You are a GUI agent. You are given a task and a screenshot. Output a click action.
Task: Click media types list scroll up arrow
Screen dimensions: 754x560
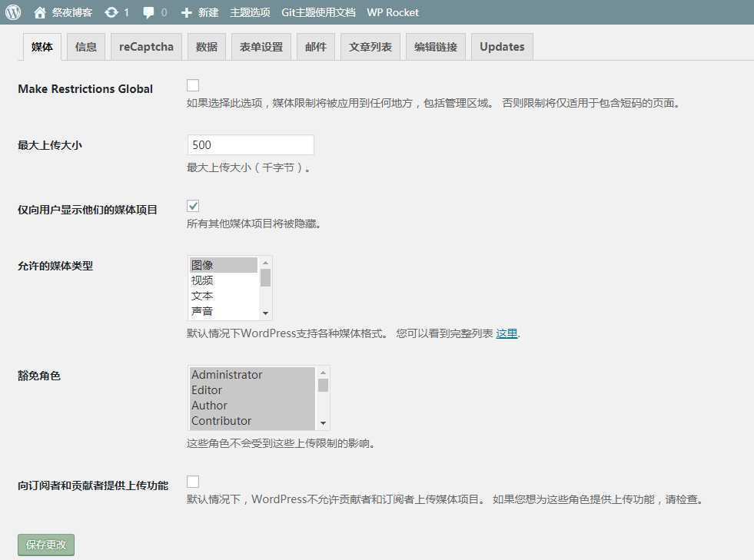265,263
